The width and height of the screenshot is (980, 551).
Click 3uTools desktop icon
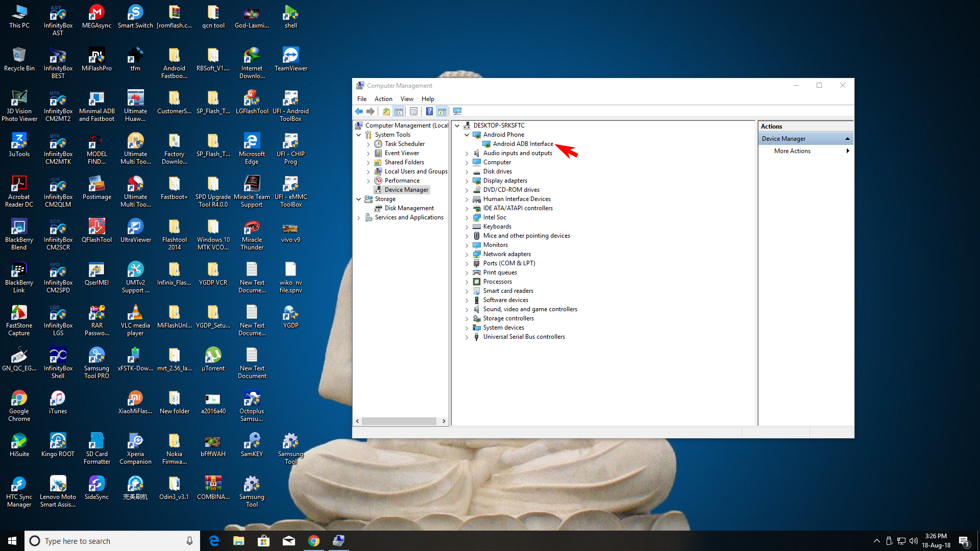pos(19,145)
